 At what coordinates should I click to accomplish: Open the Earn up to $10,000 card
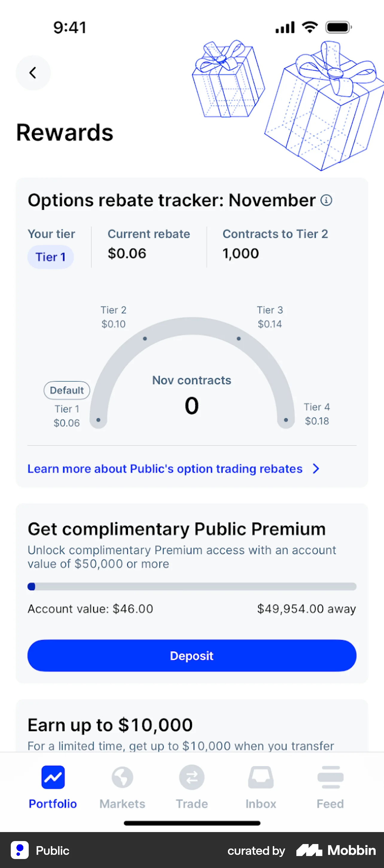[x=192, y=728]
